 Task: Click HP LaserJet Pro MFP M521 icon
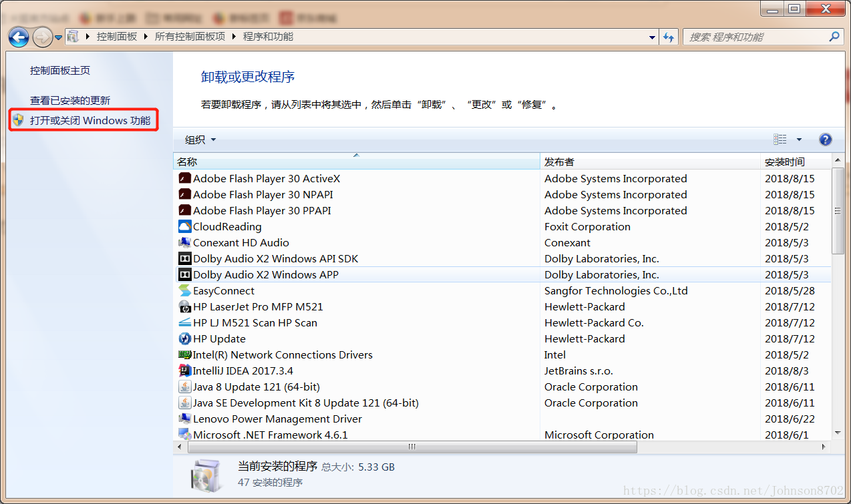185,306
